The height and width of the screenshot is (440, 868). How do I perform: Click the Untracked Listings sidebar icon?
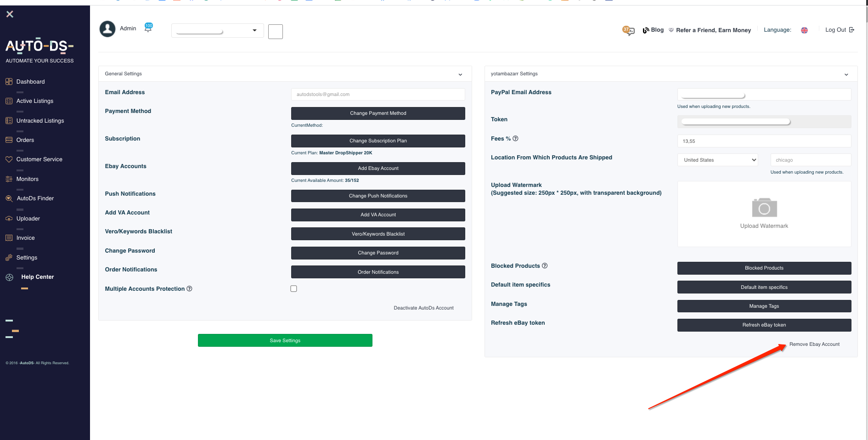[x=9, y=121]
